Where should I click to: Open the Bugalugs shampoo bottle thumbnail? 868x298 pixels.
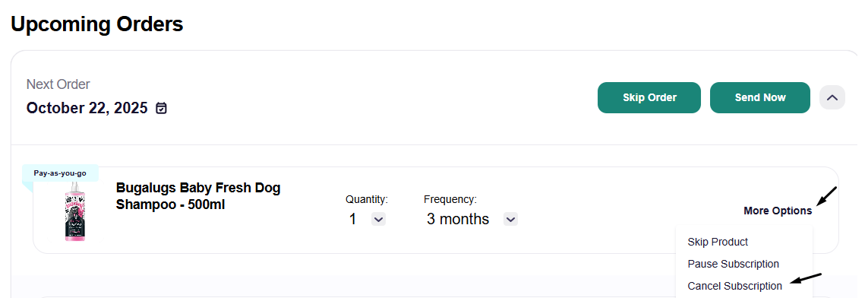pos(74,211)
